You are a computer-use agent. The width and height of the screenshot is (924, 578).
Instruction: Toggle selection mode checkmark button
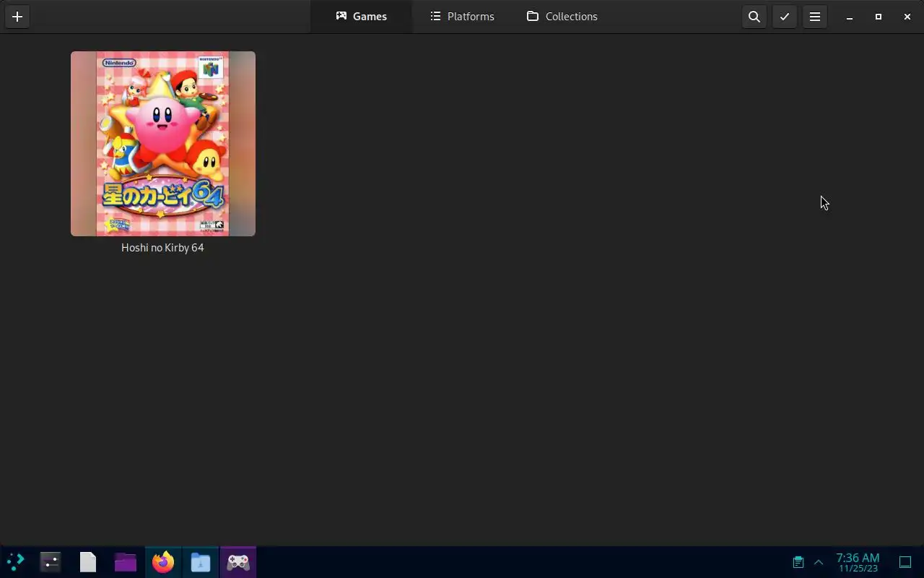coord(785,17)
